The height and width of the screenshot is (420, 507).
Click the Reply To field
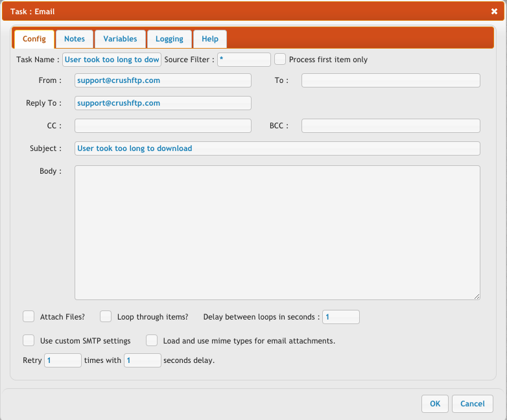click(163, 103)
